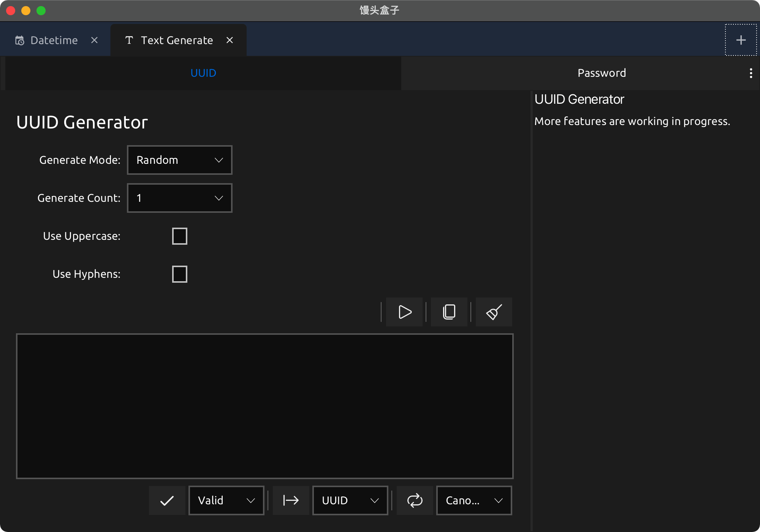Viewport: 760px width, 532px height.
Task: Click the loop arrows refresh icon
Action: 415,500
